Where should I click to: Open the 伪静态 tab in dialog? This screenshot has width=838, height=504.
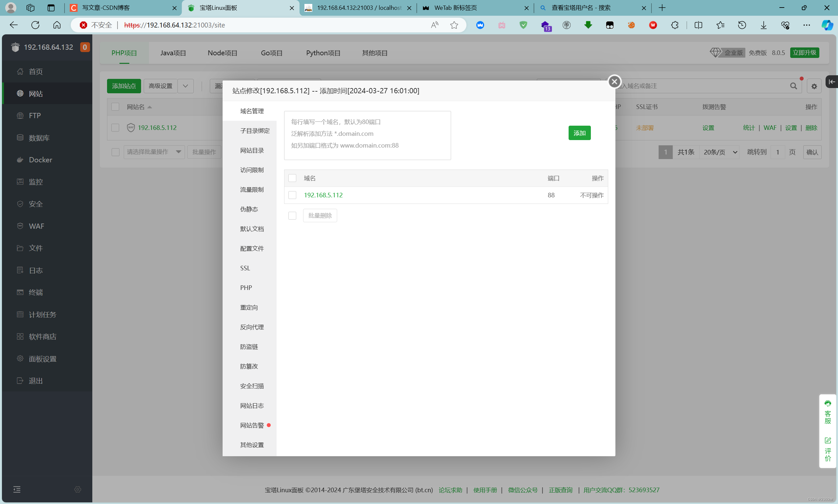[x=249, y=209]
